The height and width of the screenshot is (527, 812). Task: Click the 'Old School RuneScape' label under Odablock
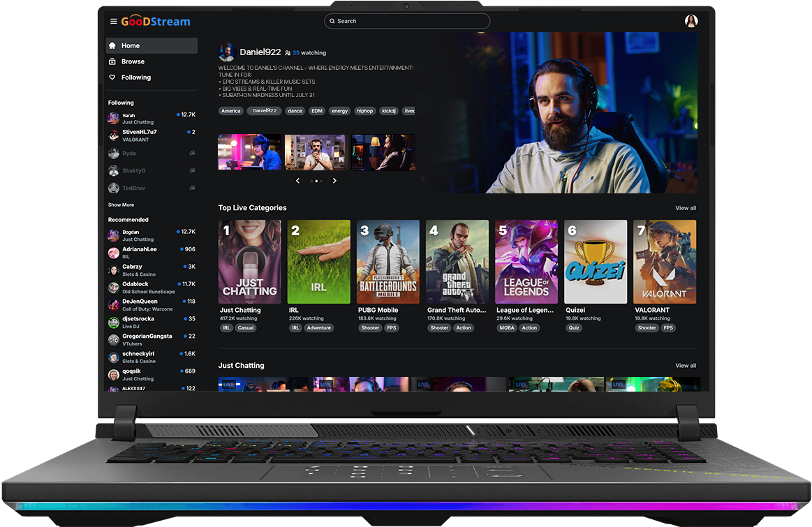coord(149,292)
